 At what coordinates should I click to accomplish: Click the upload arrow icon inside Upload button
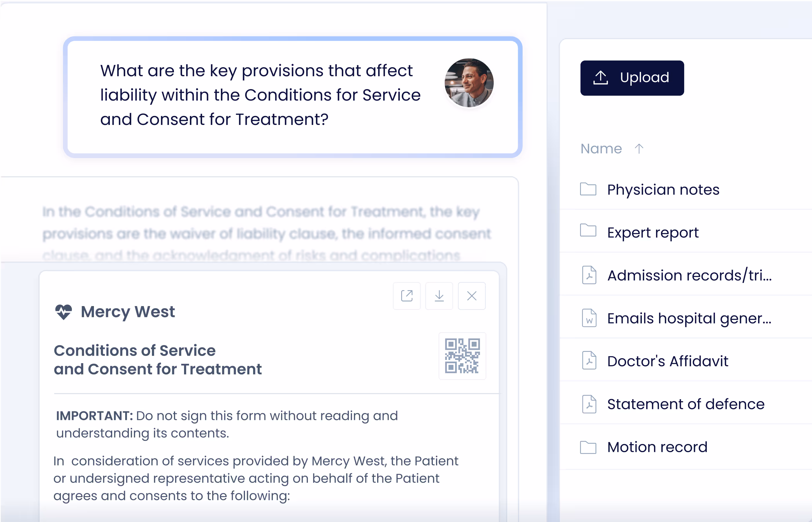point(600,77)
